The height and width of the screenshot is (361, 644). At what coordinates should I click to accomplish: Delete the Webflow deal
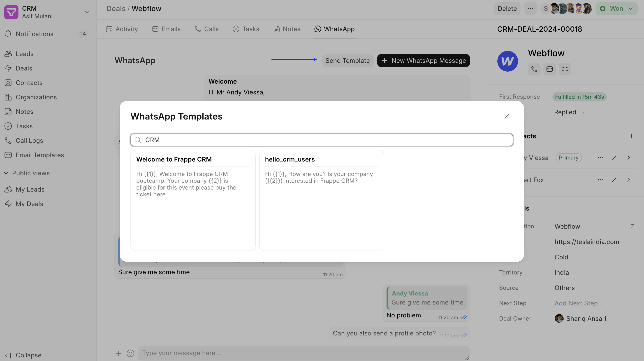[507, 9]
